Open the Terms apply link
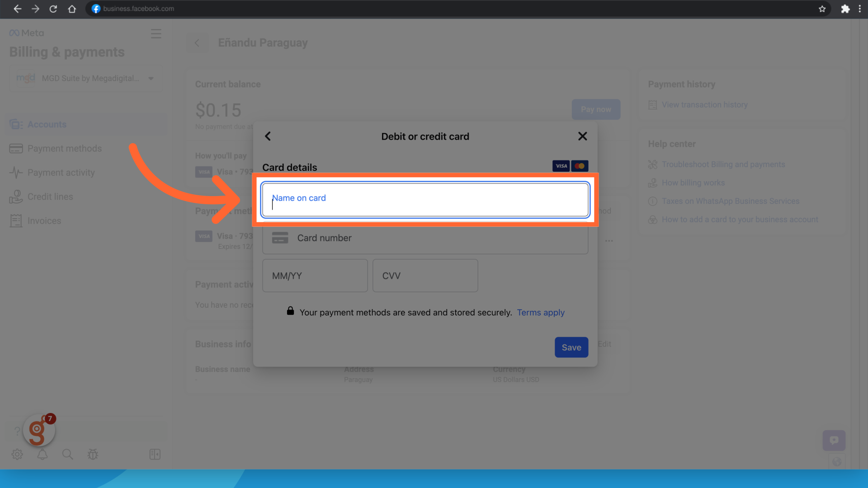This screenshot has height=488, width=868. click(x=540, y=313)
